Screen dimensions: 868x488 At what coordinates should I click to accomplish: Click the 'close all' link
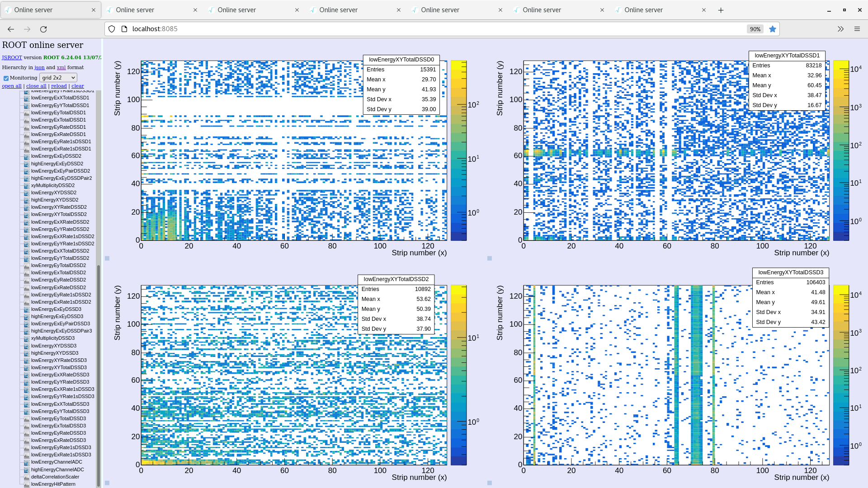36,86
